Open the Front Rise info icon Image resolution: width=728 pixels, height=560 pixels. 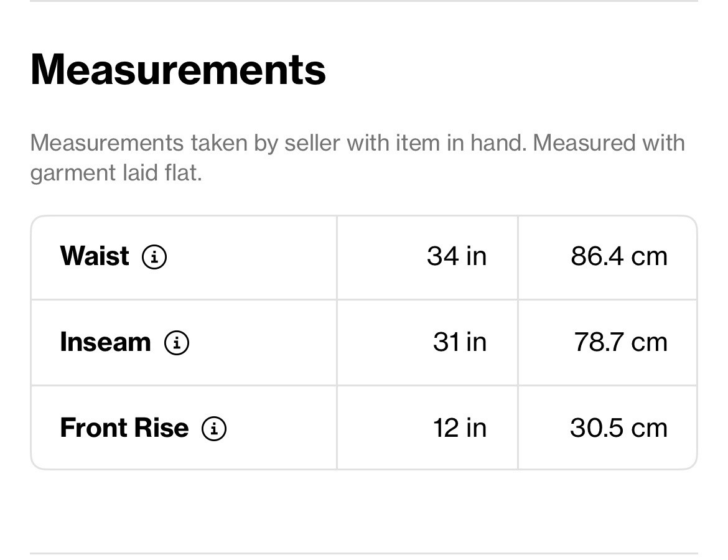tap(213, 429)
